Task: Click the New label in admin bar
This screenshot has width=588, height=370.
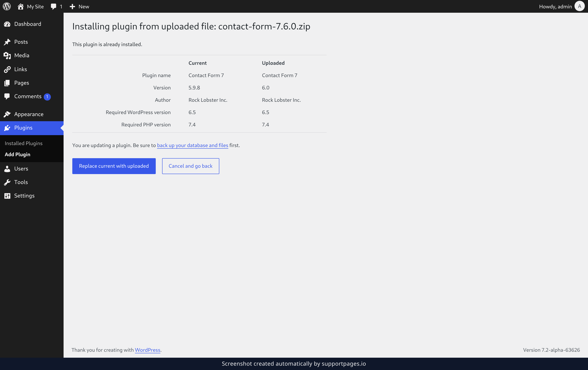Action: point(84,7)
